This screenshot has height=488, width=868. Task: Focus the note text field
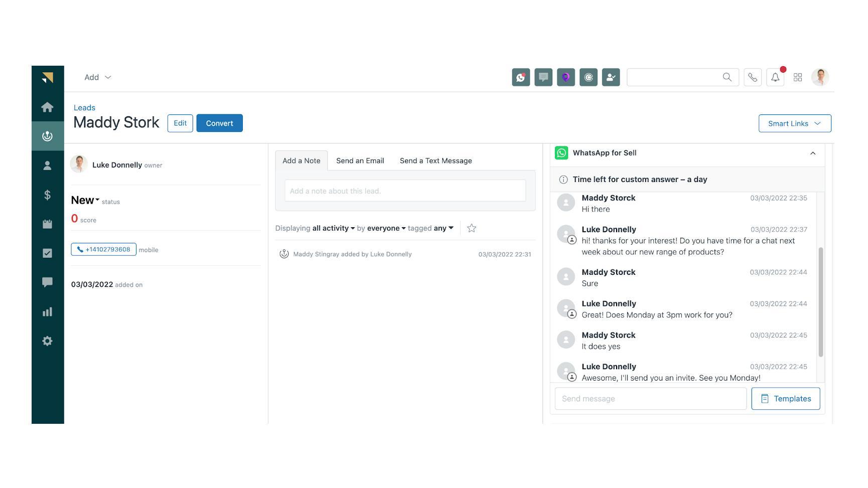[x=405, y=191]
